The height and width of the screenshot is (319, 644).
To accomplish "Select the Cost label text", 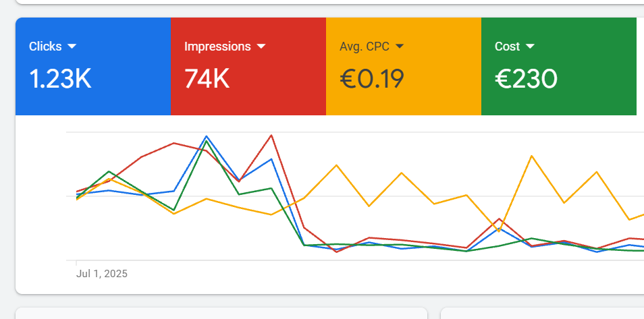I will point(507,47).
